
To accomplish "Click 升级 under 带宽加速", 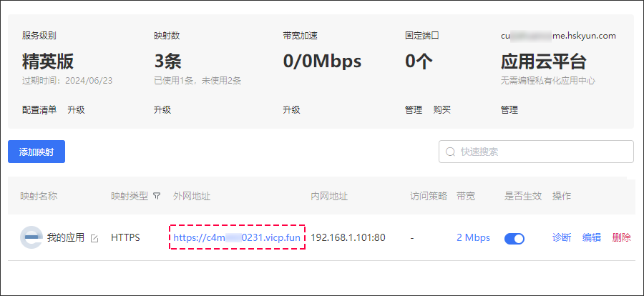I will point(291,109).
